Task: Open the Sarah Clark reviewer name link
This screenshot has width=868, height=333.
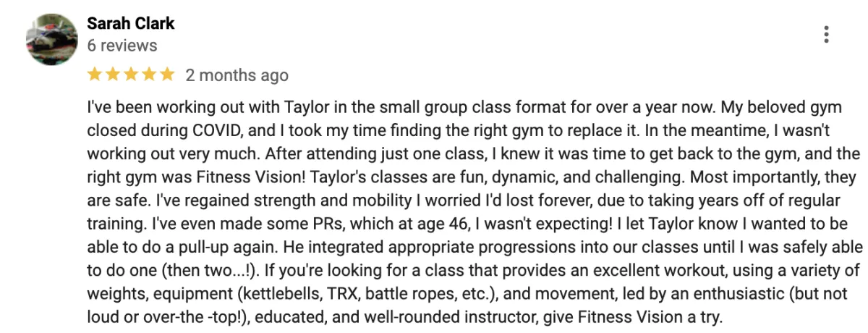Action: pyautogui.click(x=131, y=24)
